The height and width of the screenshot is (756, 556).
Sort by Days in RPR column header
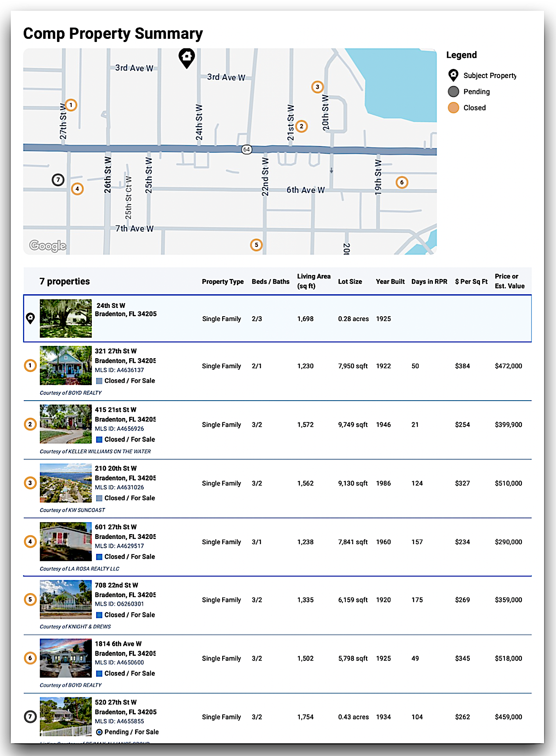429,282
